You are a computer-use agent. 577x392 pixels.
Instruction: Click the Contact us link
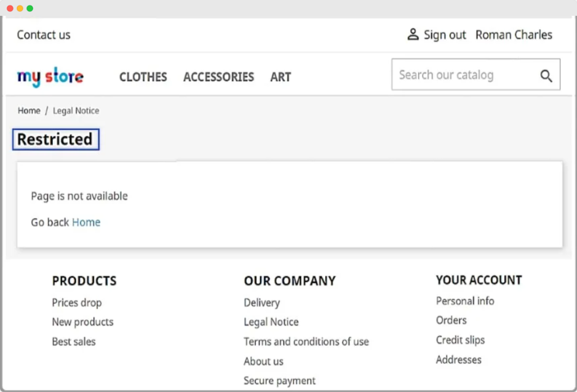click(43, 35)
